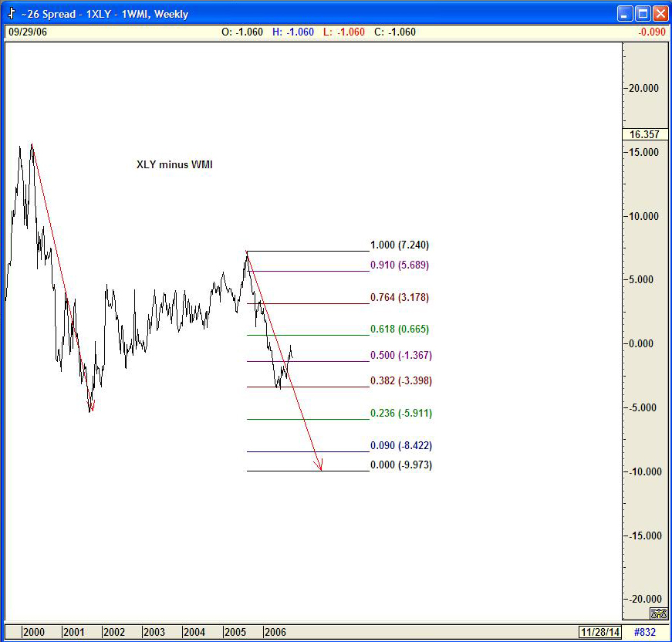672x642 pixels.
Task: Click the net change value -0.090
Action: click(652, 32)
